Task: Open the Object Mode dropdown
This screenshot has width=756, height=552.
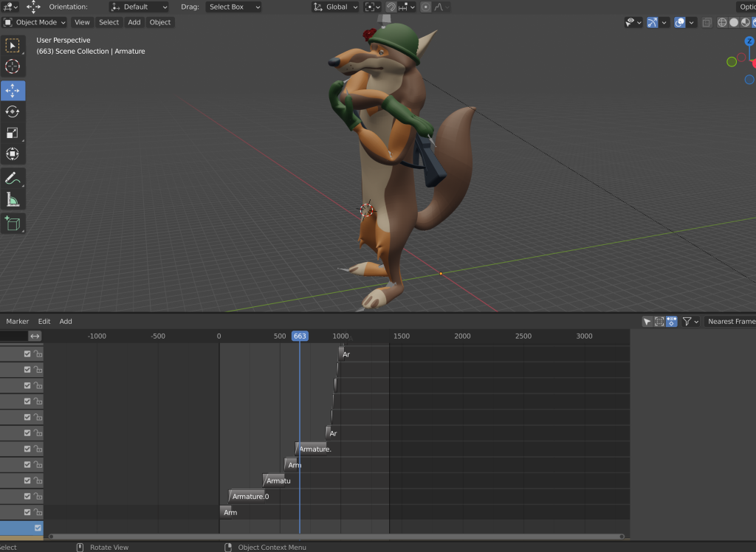Action: pos(35,22)
